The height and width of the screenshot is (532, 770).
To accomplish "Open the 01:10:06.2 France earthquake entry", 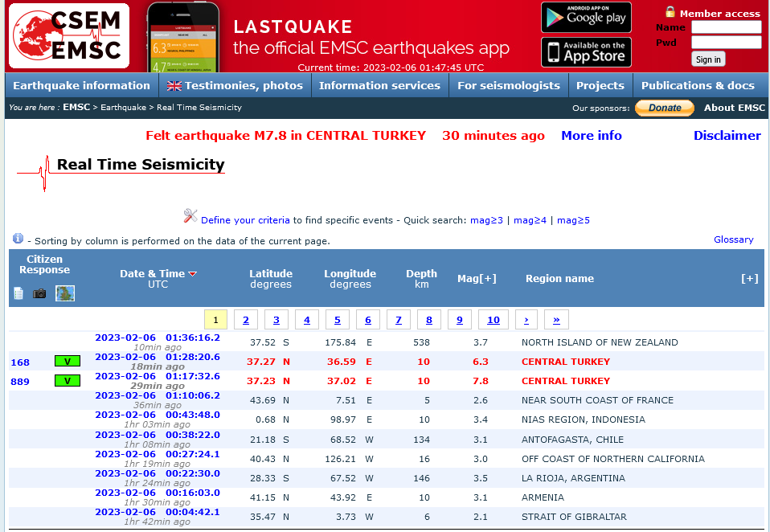I will [158, 395].
